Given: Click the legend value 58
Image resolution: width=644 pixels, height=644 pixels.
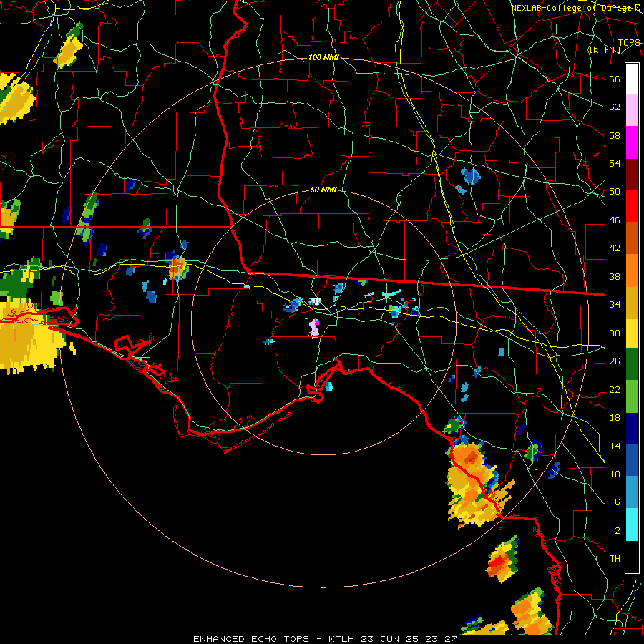Looking at the screenshot, I should 615,135.
